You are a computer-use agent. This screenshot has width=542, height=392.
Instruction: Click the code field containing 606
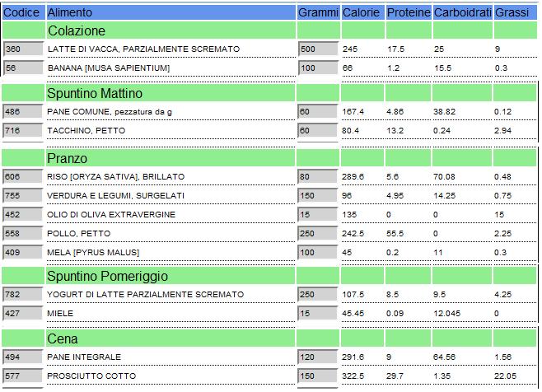[23, 176]
